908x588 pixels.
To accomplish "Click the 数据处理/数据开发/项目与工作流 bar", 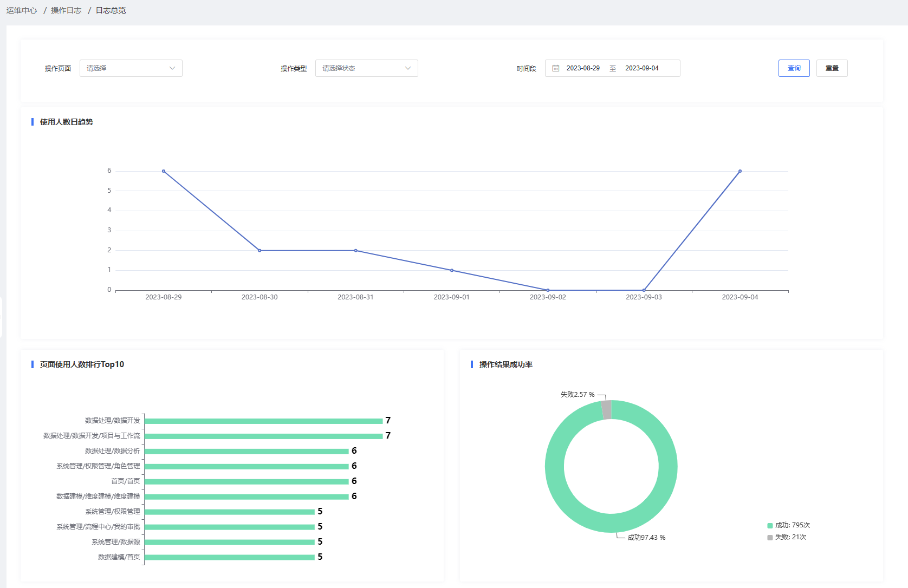I will click(263, 436).
